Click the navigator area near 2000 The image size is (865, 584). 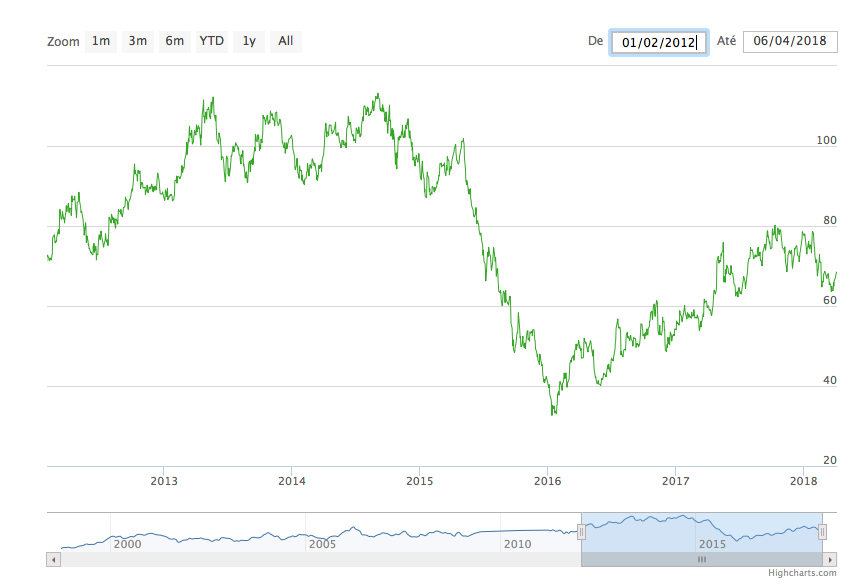tap(127, 532)
